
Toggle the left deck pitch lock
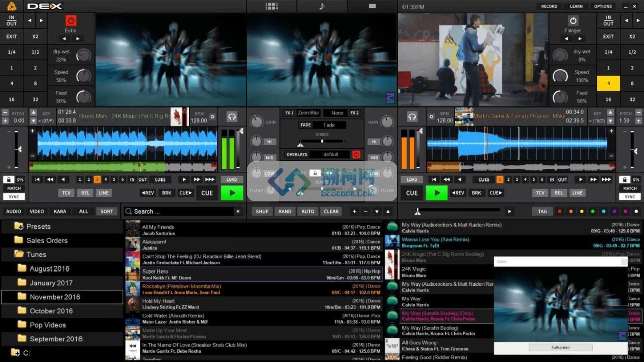tap(9, 179)
